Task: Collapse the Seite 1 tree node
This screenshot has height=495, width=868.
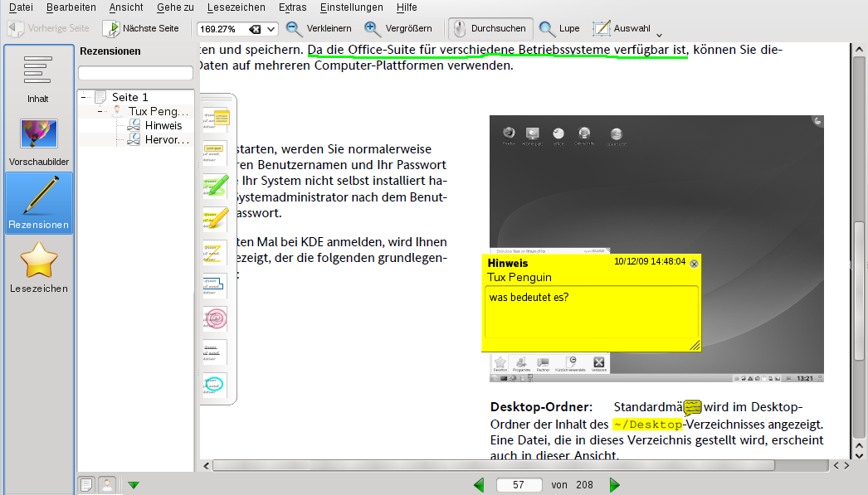Action: click(85, 97)
